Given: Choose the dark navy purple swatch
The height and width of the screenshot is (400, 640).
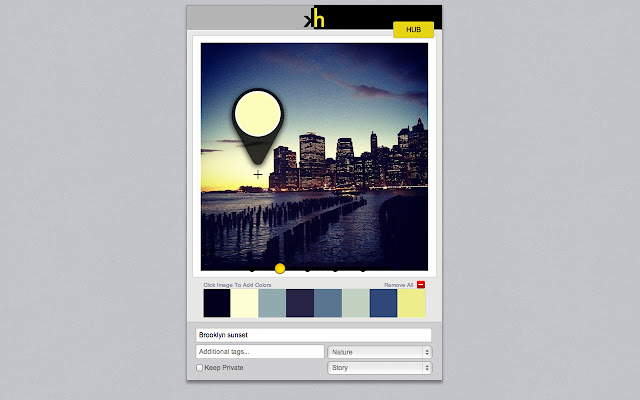Looking at the screenshot, I should (x=300, y=304).
